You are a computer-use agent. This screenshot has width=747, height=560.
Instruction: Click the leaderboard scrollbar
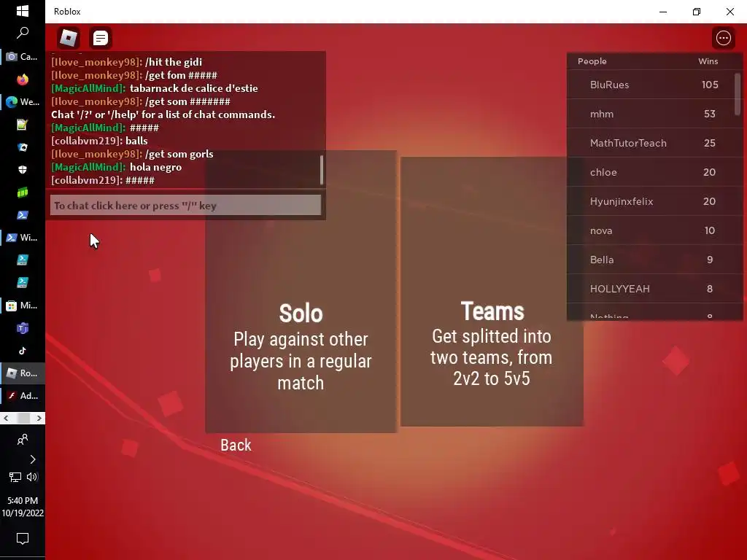pos(738,93)
